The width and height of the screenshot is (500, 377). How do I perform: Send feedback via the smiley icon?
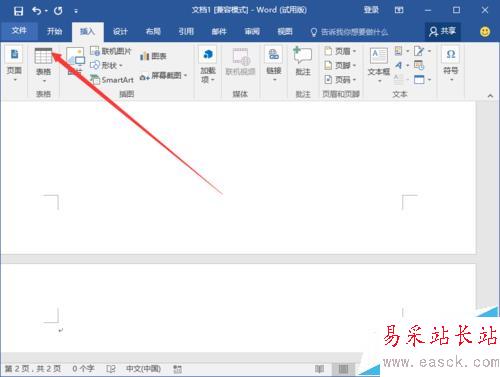(x=485, y=32)
